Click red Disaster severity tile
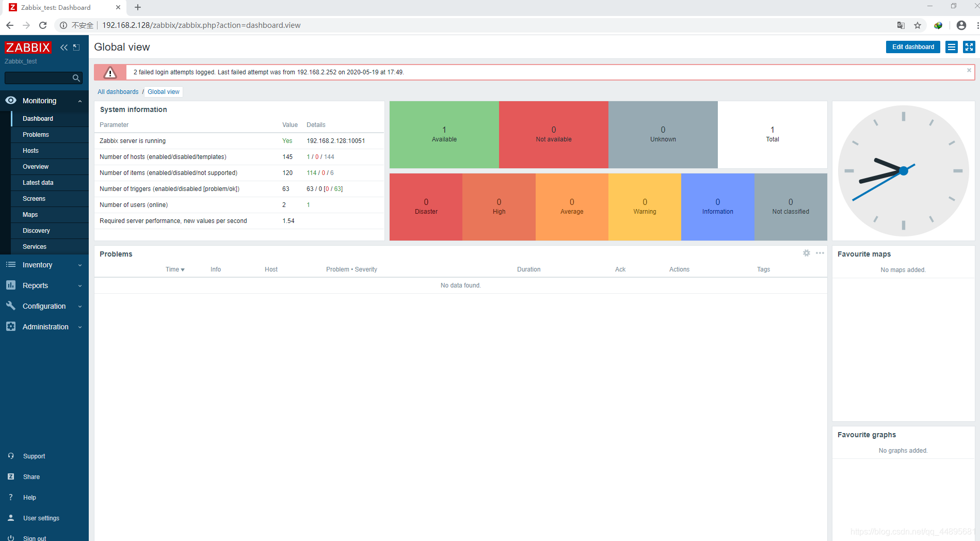This screenshot has width=980, height=541. pyautogui.click(x=426, y=207)
